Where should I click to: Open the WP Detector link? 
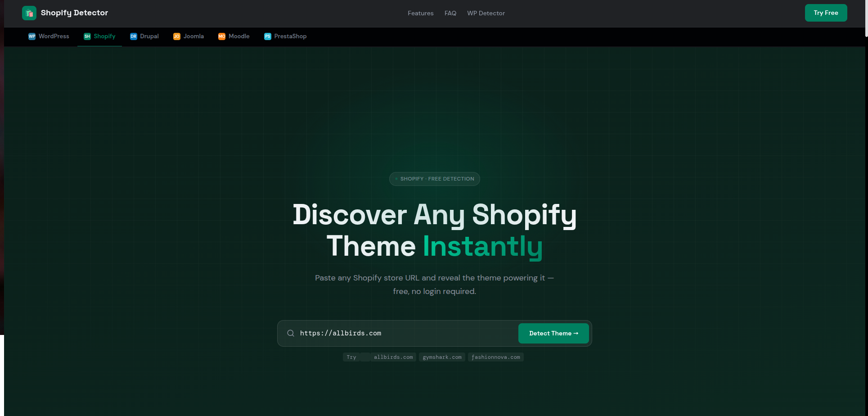point(486,14)
